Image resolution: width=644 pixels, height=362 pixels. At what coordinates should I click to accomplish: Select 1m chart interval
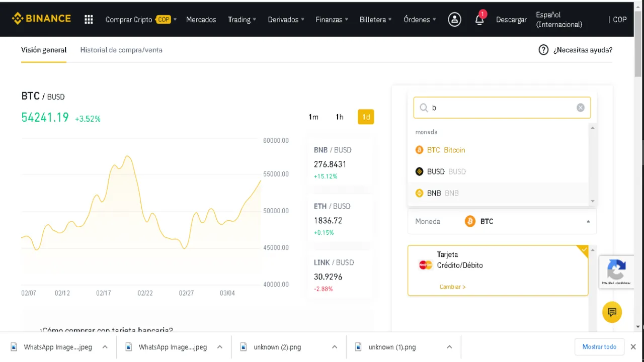[x=313, y=117]
